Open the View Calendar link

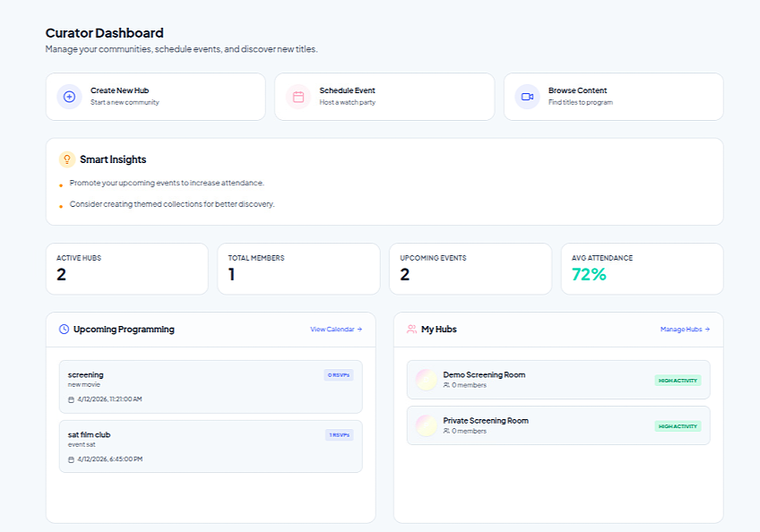pyautogui.click(x=336, y=330)
